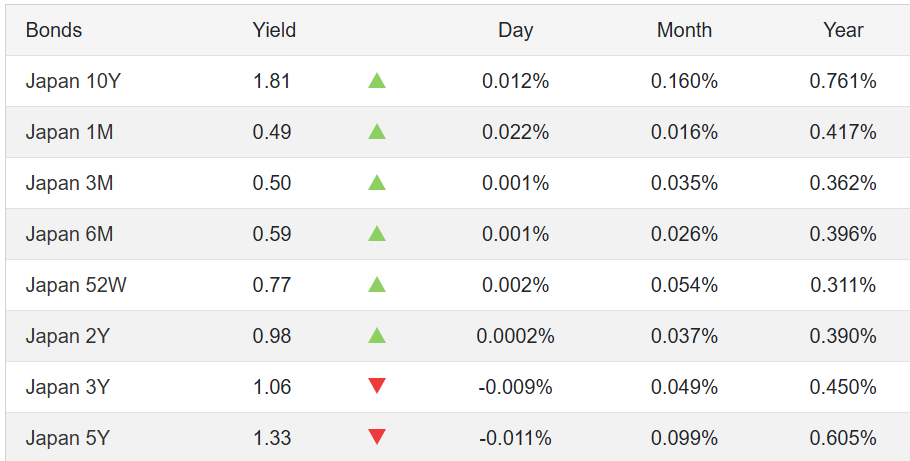The height and width of the screenshot is (461, 910).
Task: Click the green up arrow for Japan 6M
Action: coord(377,234)
